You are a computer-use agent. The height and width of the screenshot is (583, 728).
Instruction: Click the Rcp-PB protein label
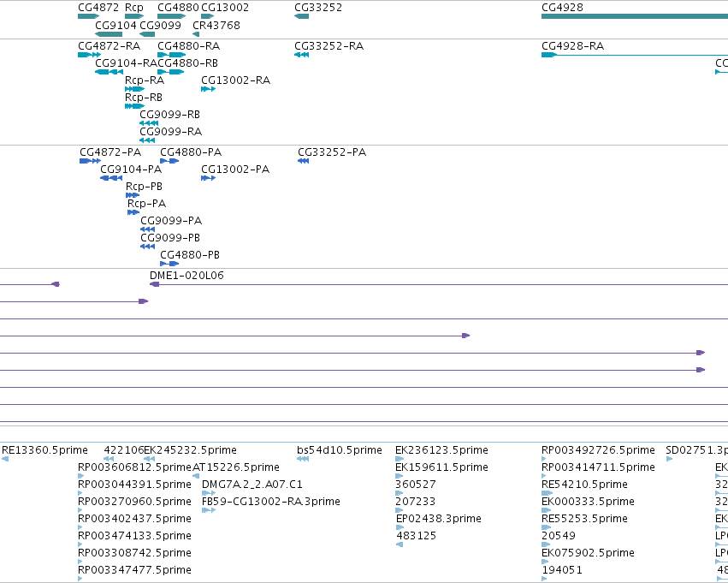[x=144, y=187]
